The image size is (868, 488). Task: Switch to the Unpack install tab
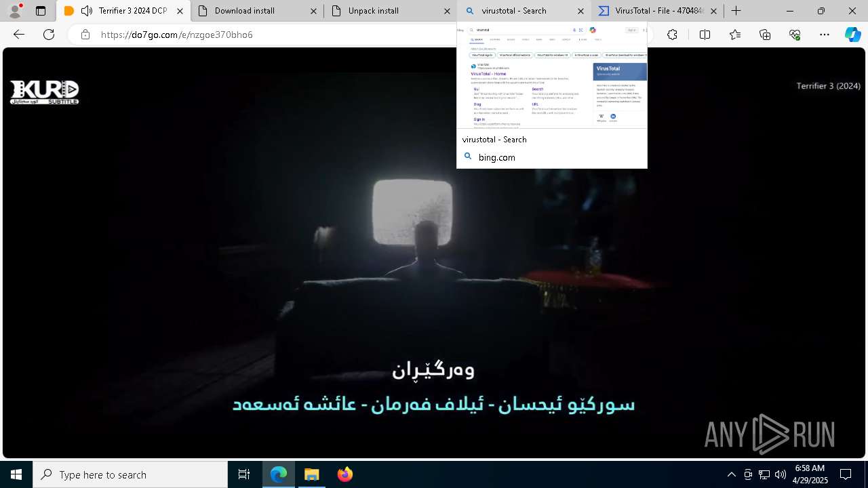pyautogui.click(x=390, y=11)
